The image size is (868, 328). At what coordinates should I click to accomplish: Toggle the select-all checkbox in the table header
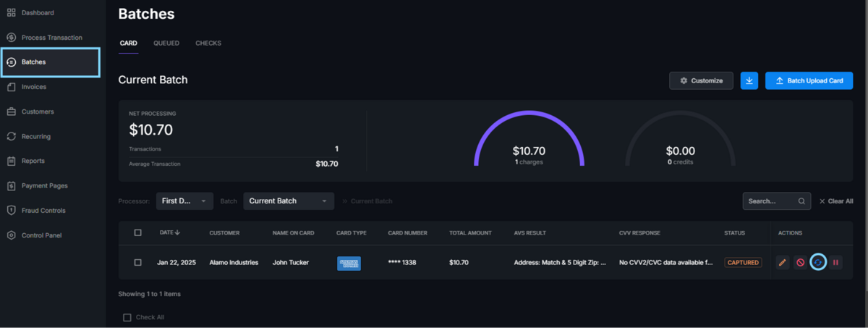click(x=138, y=232)
